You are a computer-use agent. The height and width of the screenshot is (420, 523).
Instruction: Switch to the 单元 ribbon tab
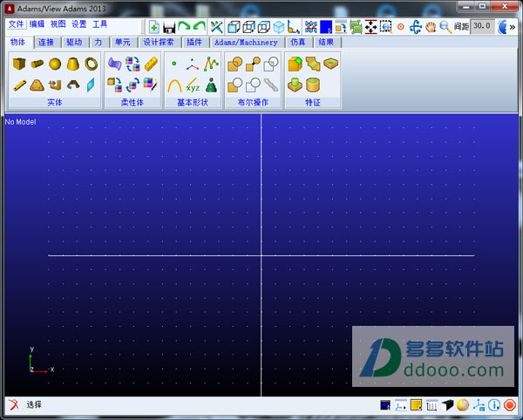[x=123, y=42]
